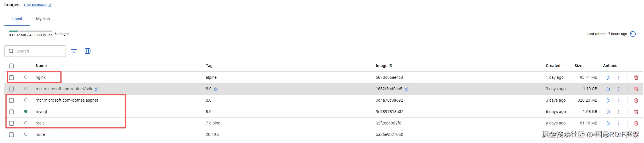
Task: Refresh the images list
Action: coord(633,34)
